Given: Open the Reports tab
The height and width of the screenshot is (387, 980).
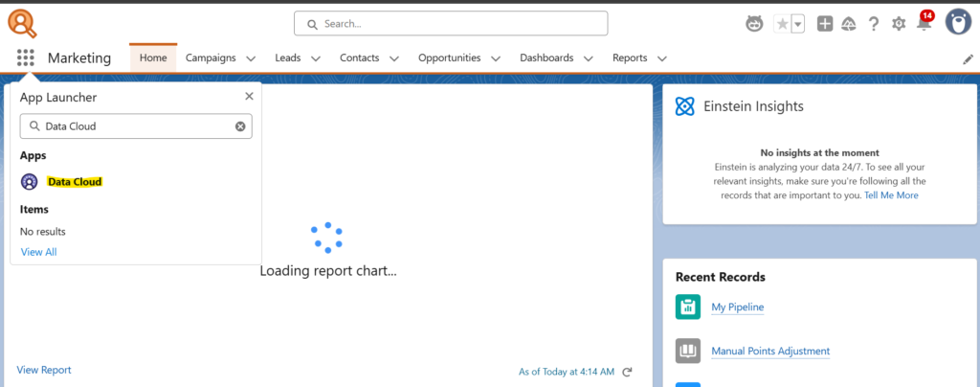Looking at the screenshot, I should 630,58.
